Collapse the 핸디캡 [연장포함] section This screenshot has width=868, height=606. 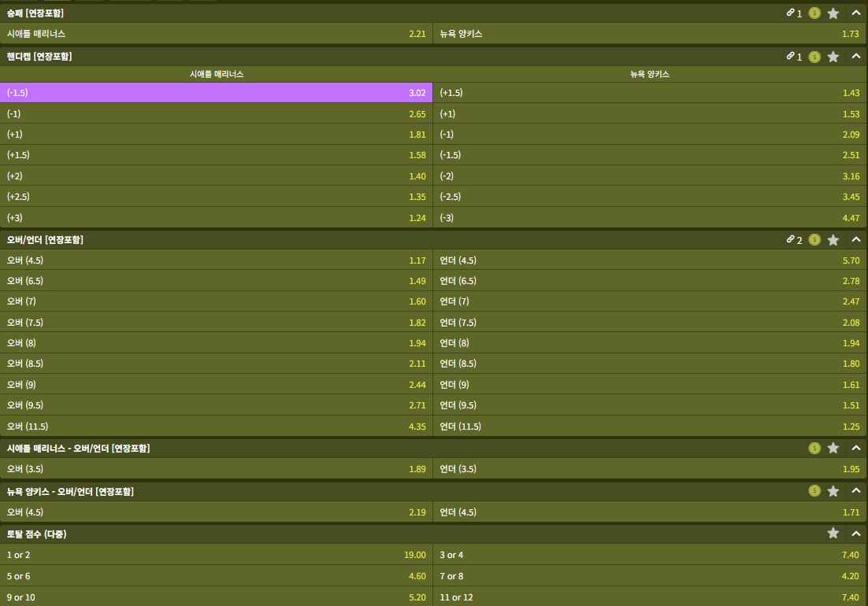[856, 56]
